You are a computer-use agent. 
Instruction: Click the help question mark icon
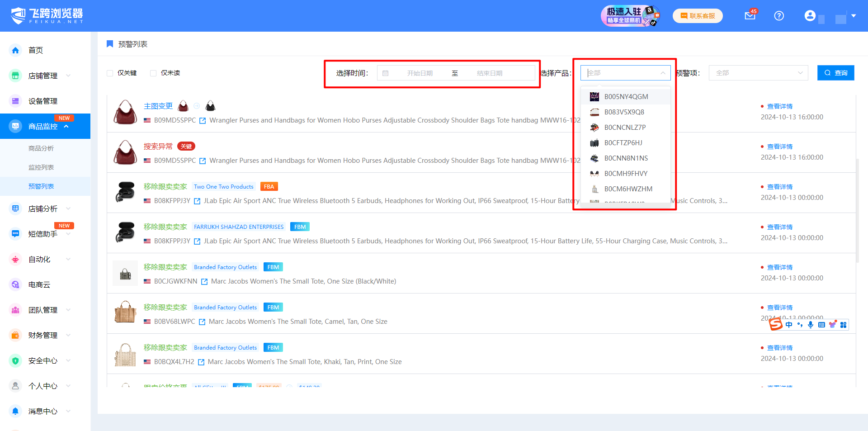(779, 16)
